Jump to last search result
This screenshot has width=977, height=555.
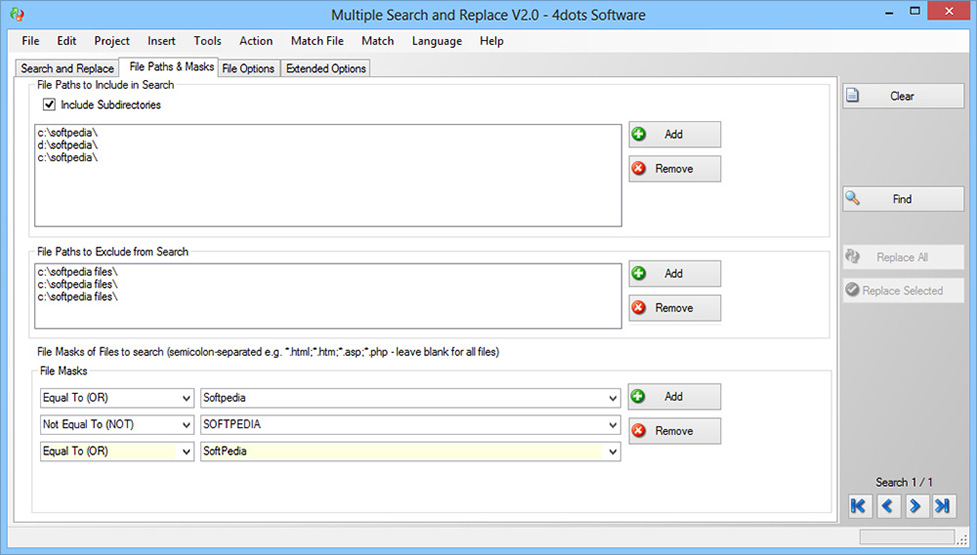943,506
